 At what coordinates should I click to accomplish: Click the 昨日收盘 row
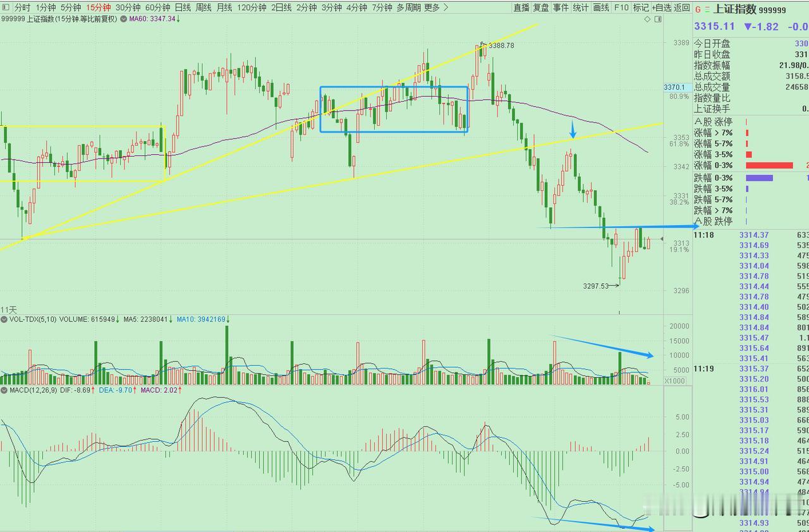click(x=751, y=54)
